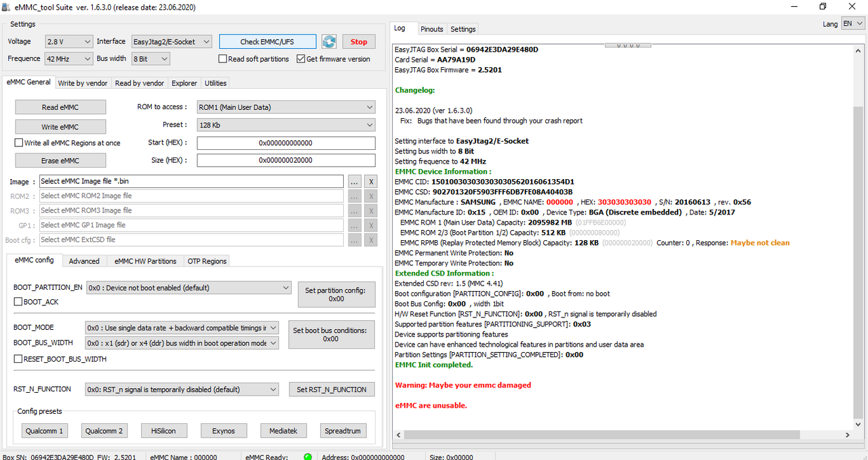Screen dimensions: 868x460
Task: Click the red Stop button
Action: click(x=359, y=41)
